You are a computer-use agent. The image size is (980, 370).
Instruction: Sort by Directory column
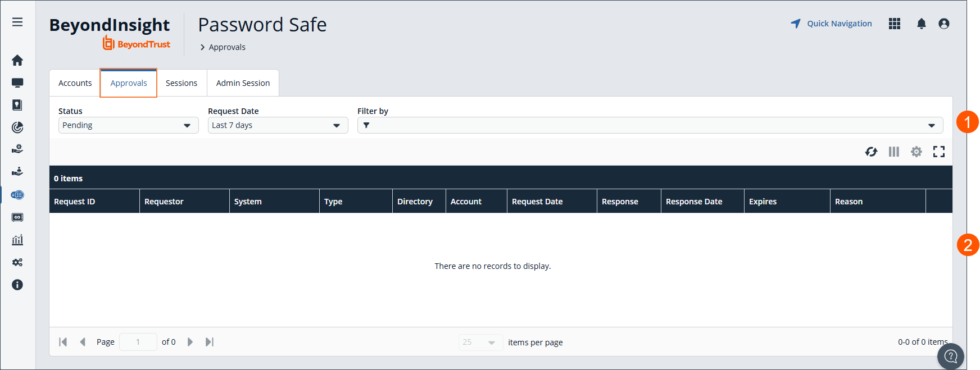point(419,202)
